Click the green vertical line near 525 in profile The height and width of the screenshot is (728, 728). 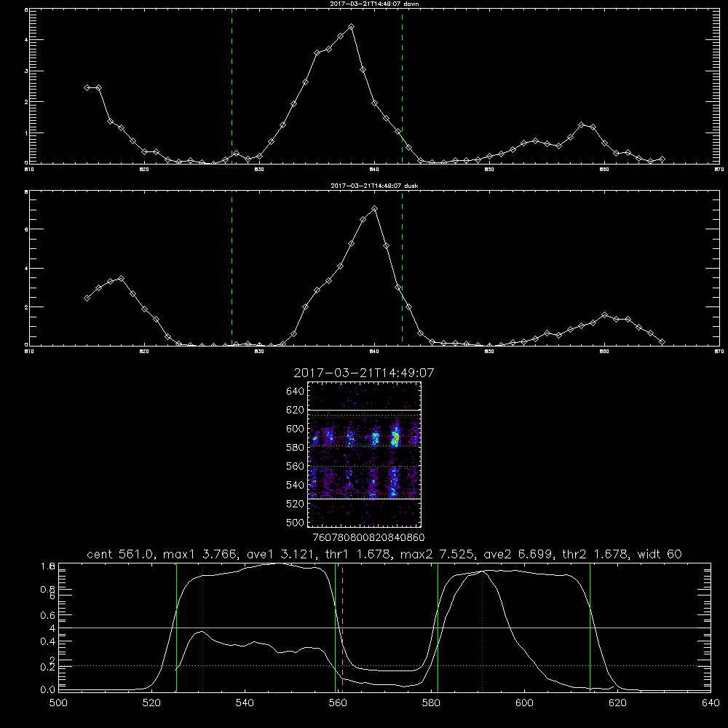(176, 628)
